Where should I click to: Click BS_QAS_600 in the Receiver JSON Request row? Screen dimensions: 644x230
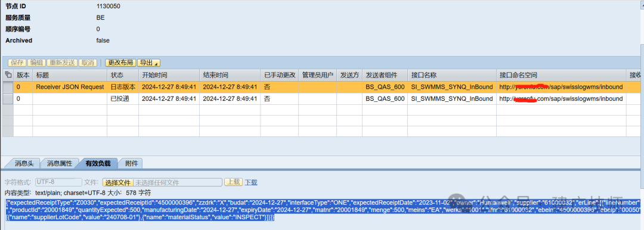385,87
